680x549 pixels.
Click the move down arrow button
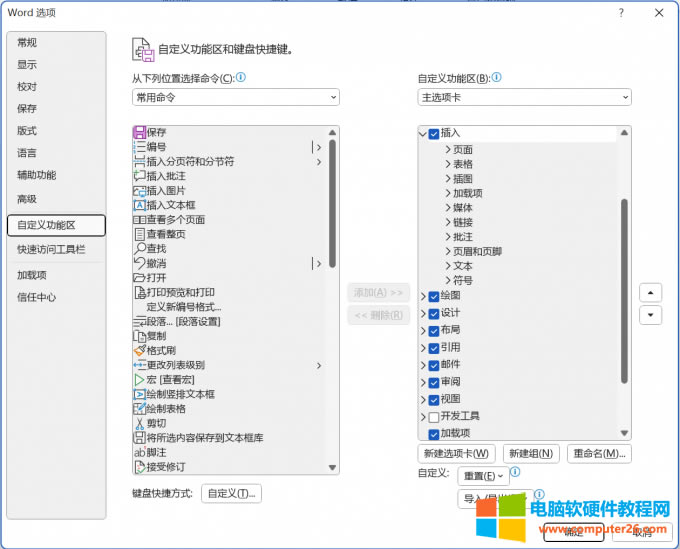pyautogui.click(x=651, y=315)
